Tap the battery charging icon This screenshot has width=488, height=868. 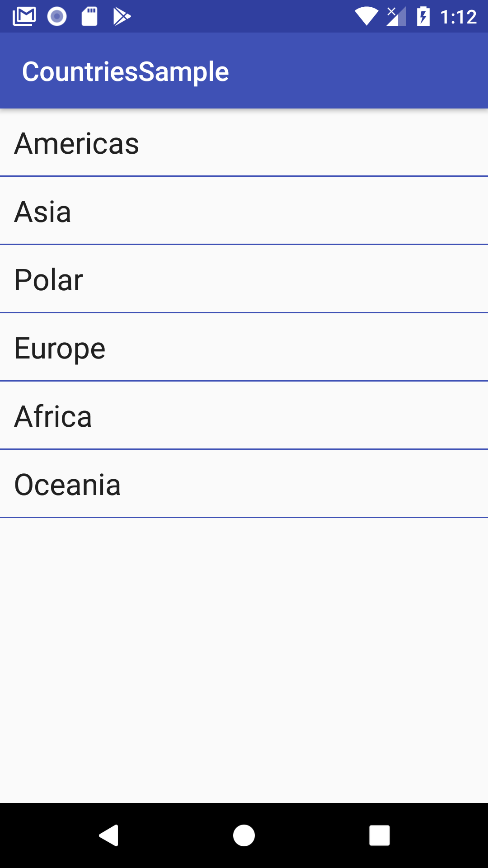point(423,17)
